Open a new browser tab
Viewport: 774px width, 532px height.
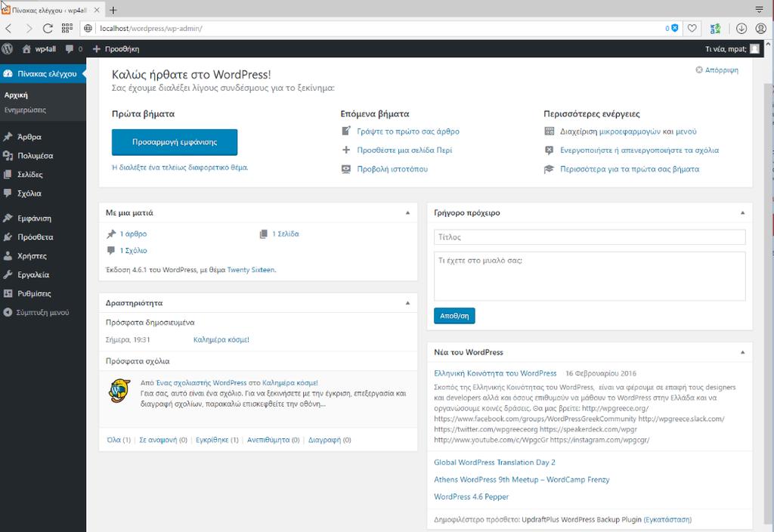113,10
